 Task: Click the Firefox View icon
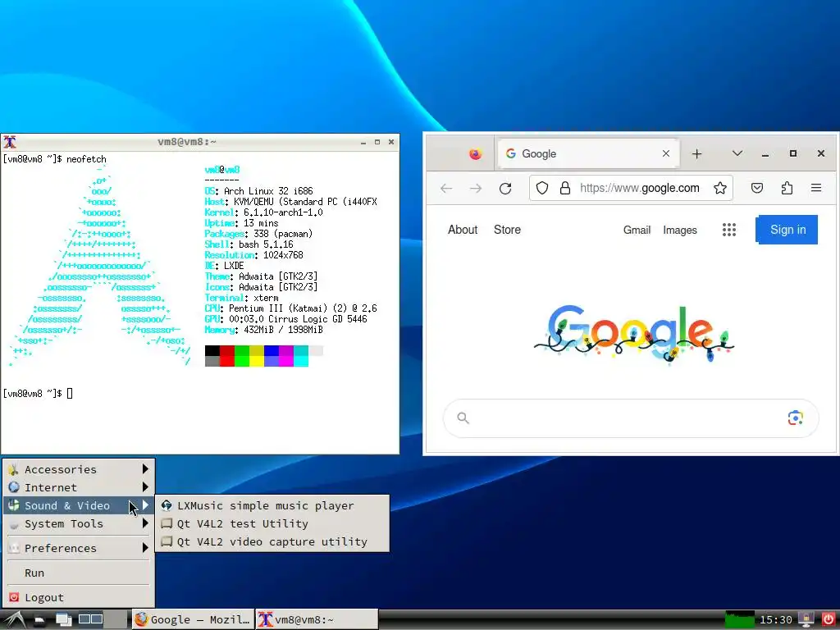tap(475, 154)
